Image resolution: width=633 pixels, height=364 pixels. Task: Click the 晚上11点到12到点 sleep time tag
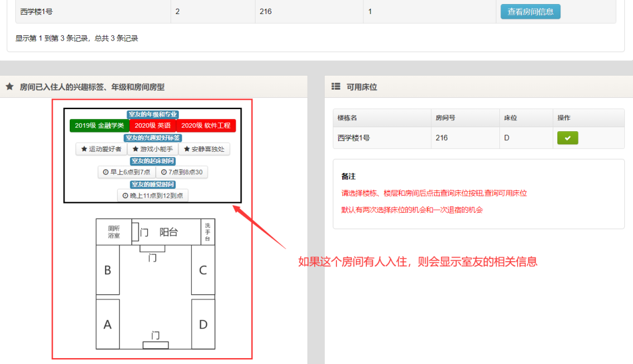coord(152,195)
